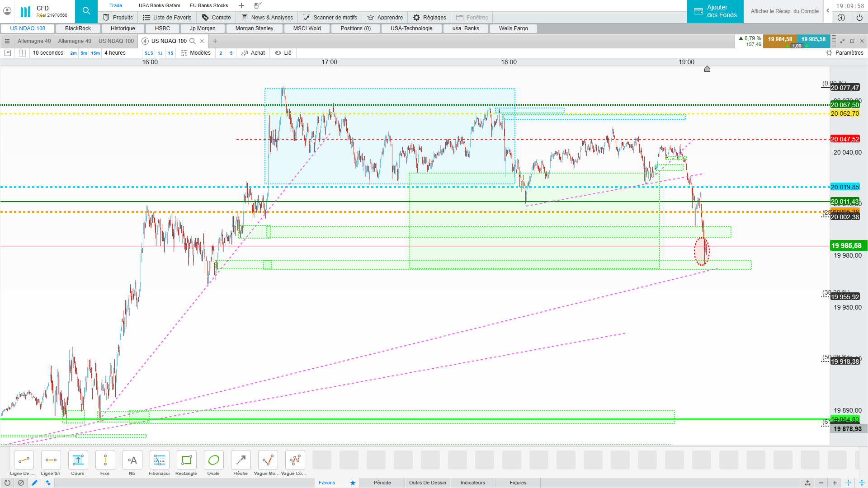Select the Nb text annotation tool
The height and width of the screenshot is (488, 868).
click(132, 460)
